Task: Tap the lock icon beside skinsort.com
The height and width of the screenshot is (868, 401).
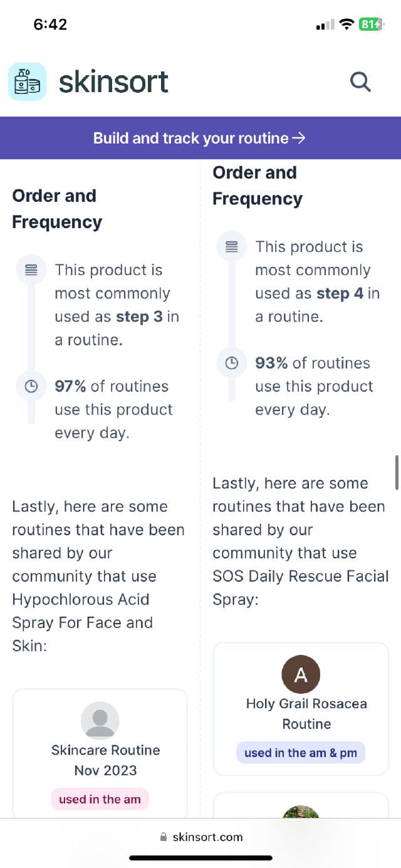Action: pos(164,837)
